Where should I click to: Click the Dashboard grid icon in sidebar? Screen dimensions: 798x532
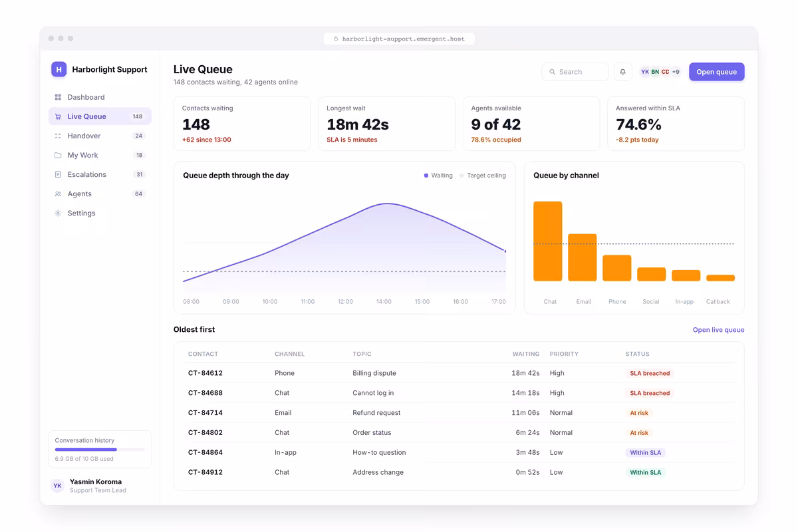(x=58, y=97)
